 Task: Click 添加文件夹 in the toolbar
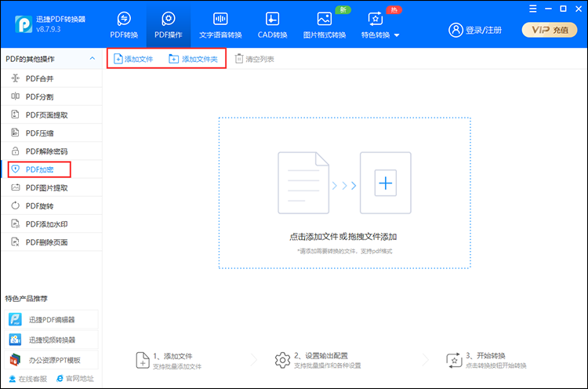pyautogui.click(x=193, y=59)
